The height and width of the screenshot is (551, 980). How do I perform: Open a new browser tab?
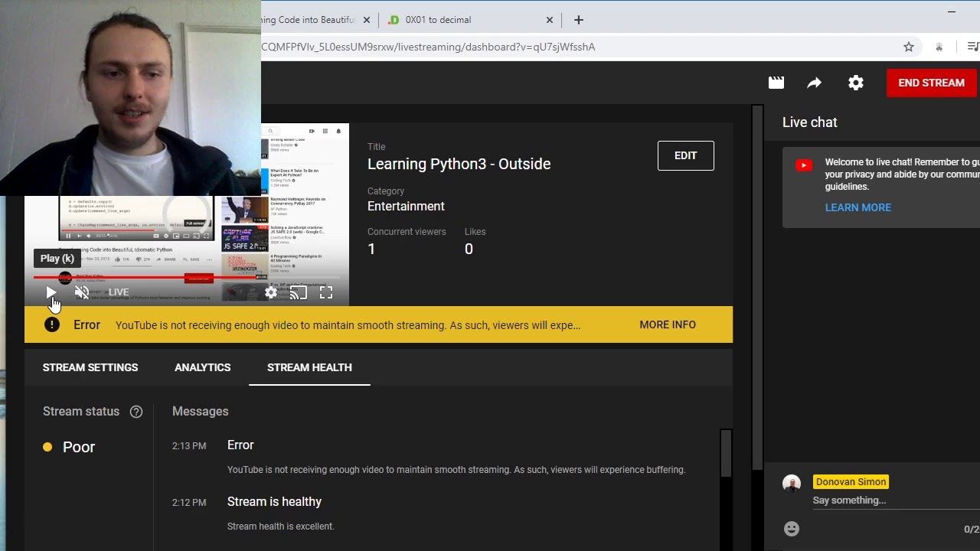tap(579, 20)
